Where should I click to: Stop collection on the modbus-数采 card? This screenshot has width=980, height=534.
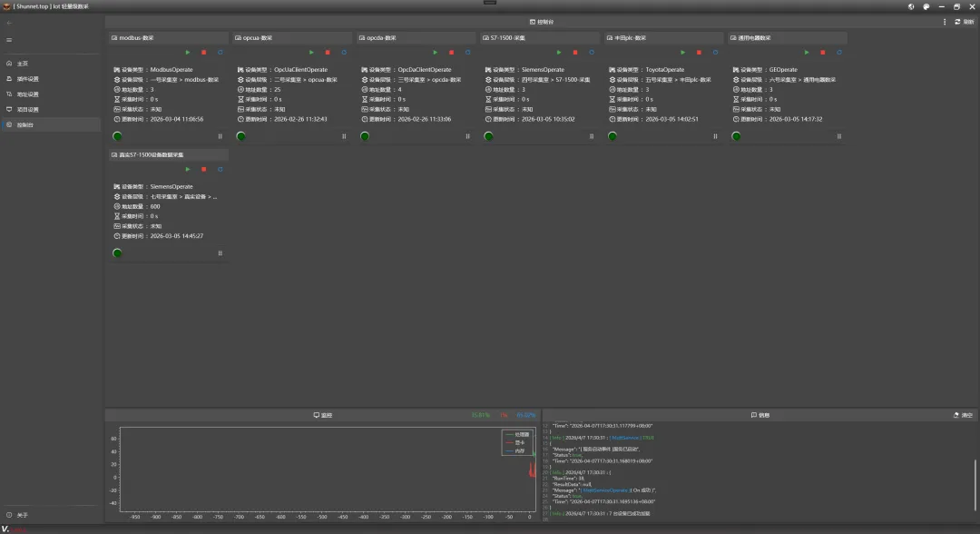(204, 53)
